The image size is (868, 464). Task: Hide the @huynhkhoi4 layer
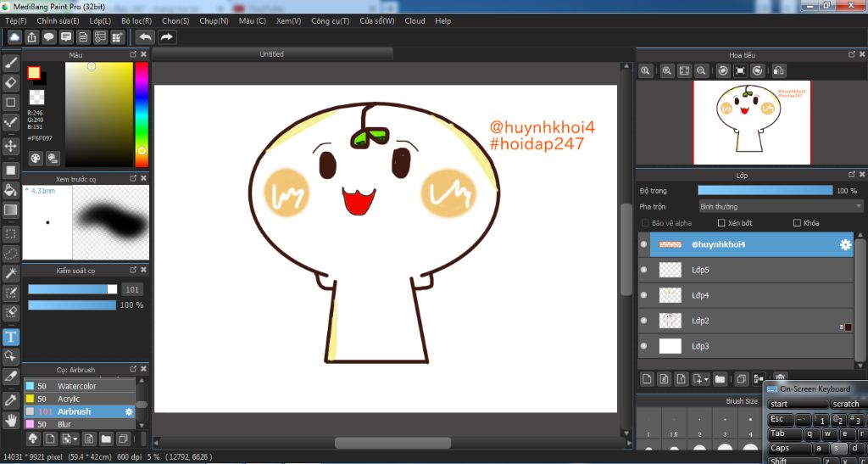point(643,244)
